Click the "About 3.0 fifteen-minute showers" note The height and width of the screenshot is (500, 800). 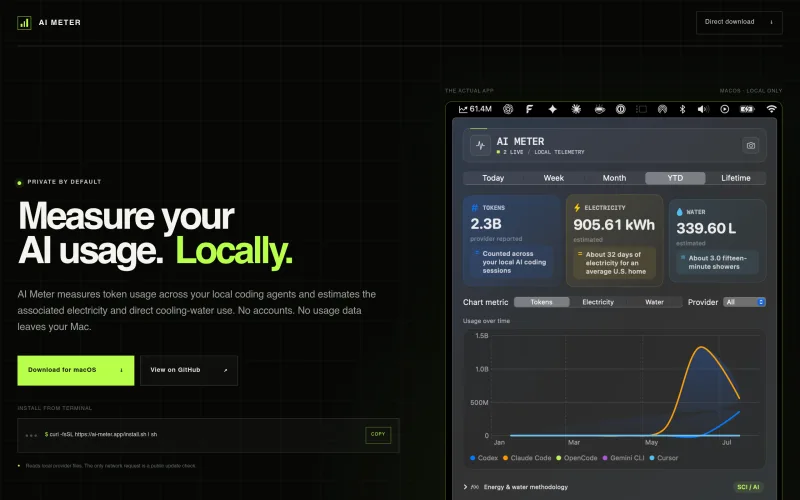point(717,262)
